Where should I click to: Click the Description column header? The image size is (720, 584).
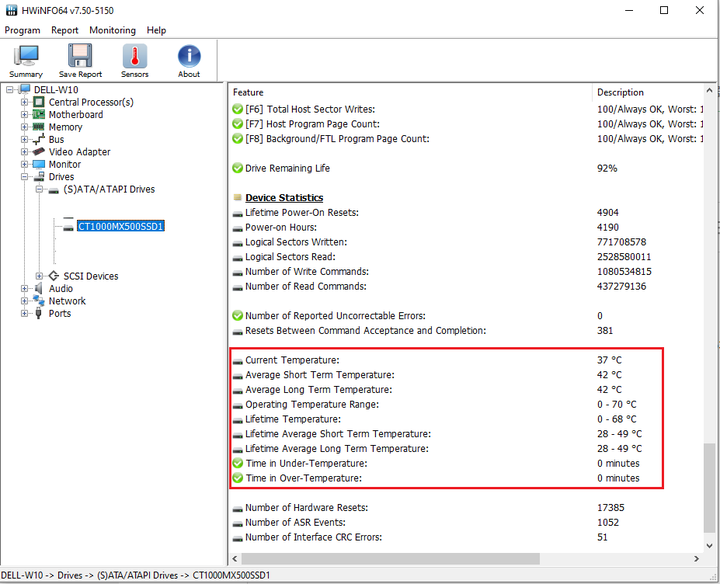pos(647,92)
